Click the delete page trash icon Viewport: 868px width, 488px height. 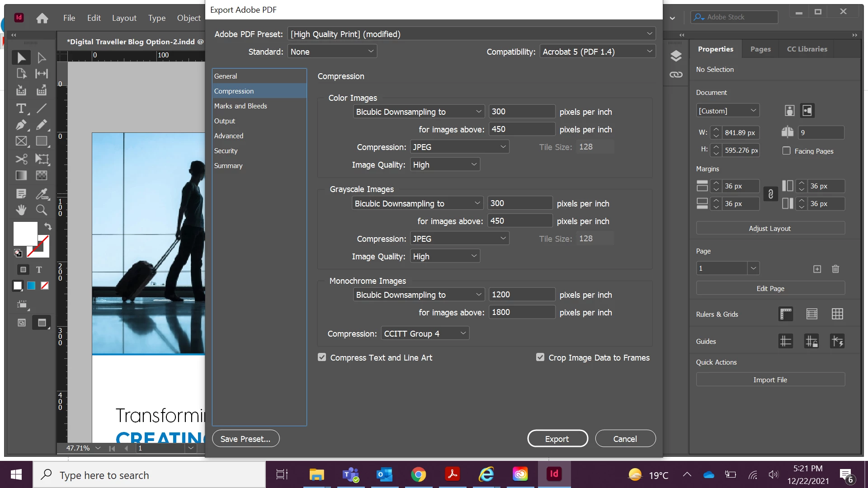[835, 269]
